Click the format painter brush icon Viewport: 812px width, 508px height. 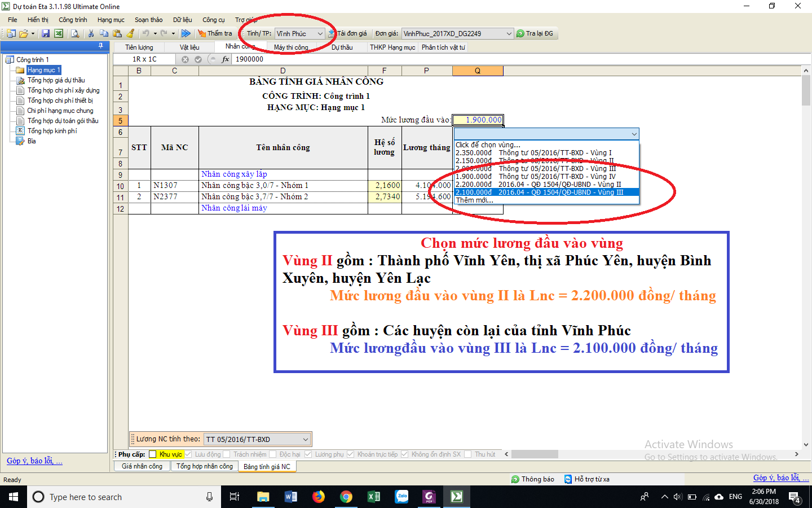(131, 34)
